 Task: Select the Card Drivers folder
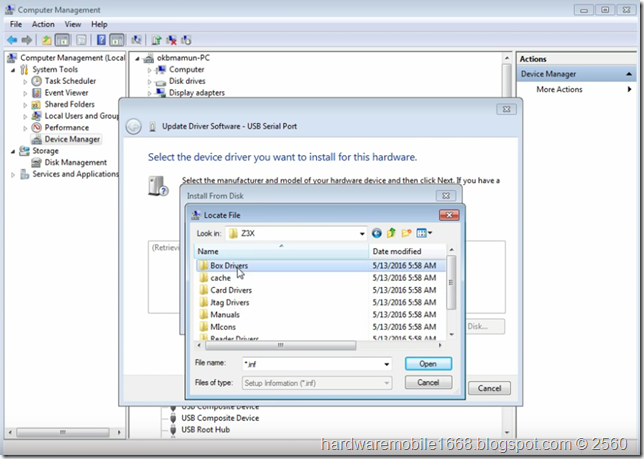pos(231,290)
